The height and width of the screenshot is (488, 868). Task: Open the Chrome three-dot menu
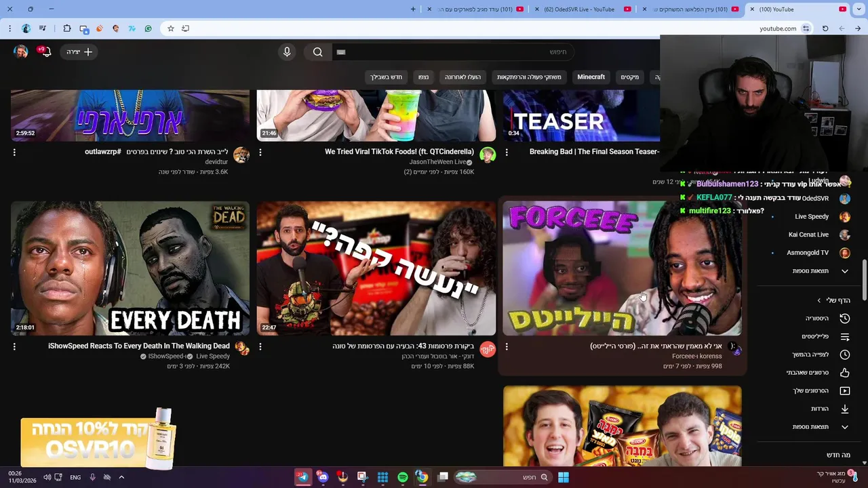(x=9, y=28)
